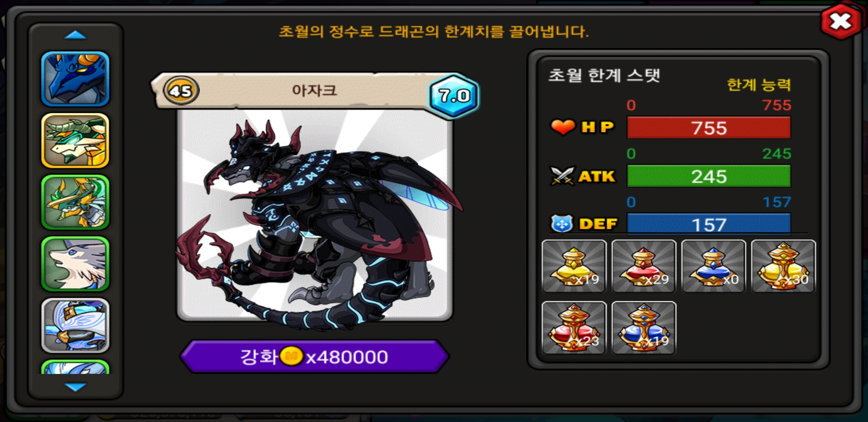Screen dimensions: 868x422
Task: Choose the blue dragon portrait in list
Action: pyautogui.click(x=75, y=79)
